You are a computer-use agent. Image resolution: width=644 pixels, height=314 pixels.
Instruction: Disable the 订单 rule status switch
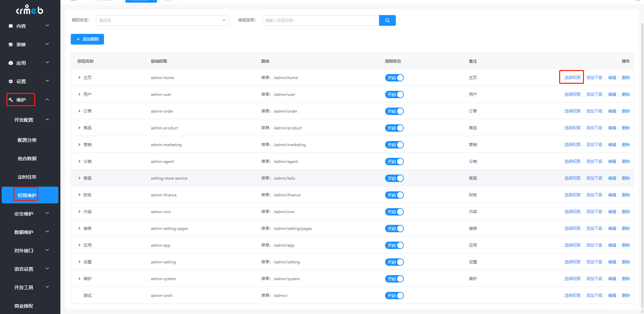[394, 111]
